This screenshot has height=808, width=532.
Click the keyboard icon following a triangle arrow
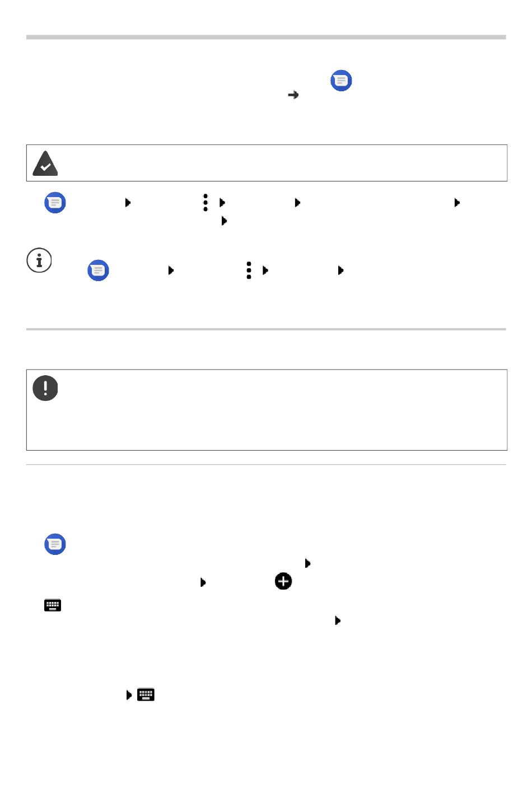[146, 695]
